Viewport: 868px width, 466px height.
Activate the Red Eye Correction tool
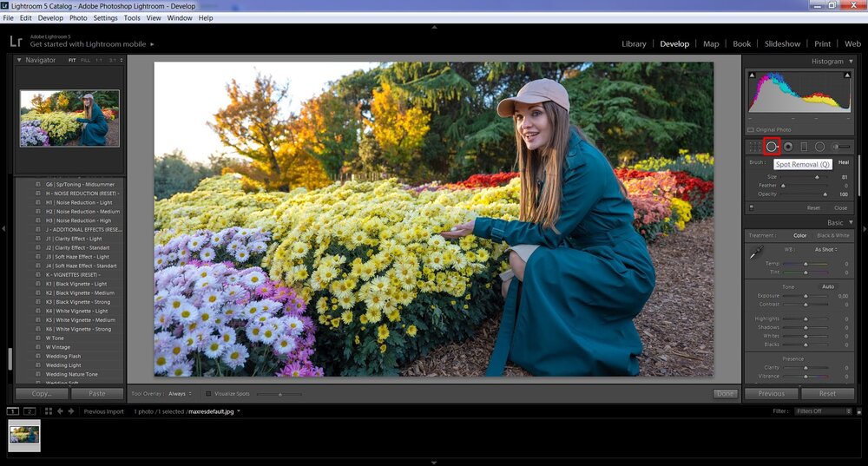coord(788,147)
